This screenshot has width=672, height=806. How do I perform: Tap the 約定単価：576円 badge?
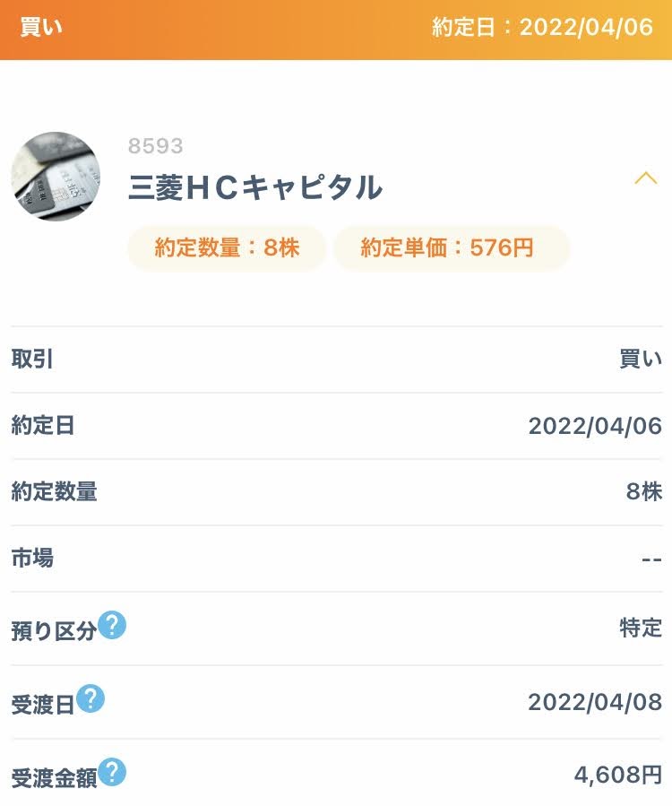tap(452, 247)
